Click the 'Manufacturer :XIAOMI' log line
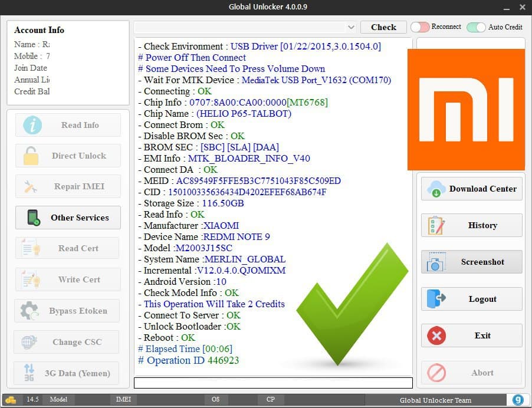This screenshot has height=408, width=532. 188,226
